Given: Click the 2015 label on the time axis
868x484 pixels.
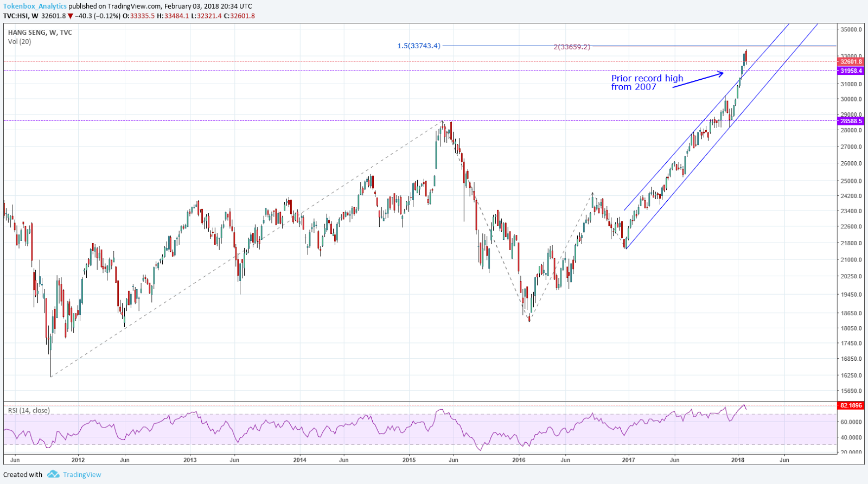Looking at the screenshot, I should point(409,460).
